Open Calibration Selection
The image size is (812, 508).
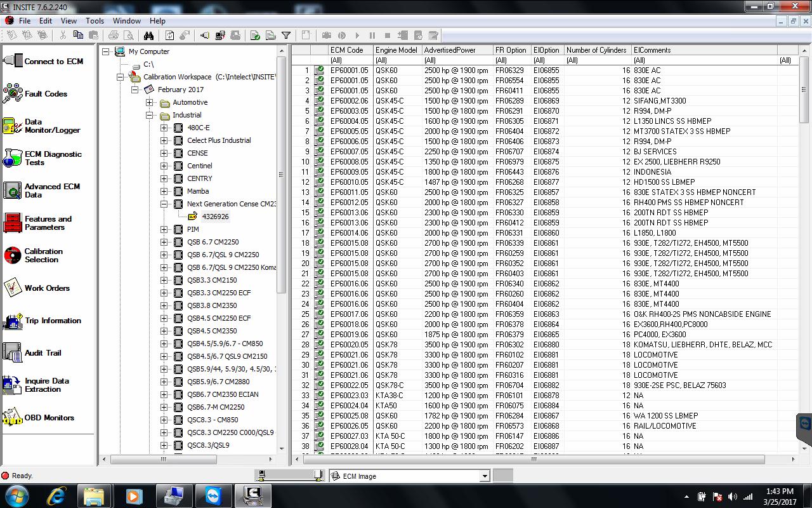pos(34,255)
